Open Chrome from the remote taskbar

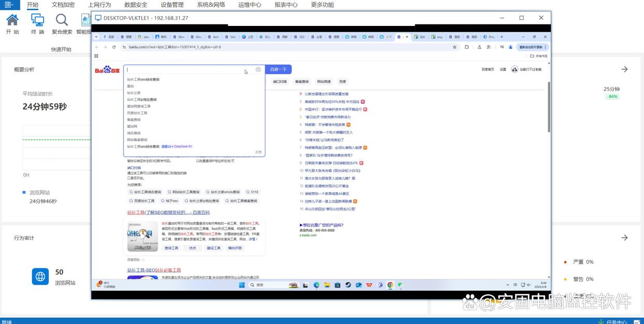point(390,285)
